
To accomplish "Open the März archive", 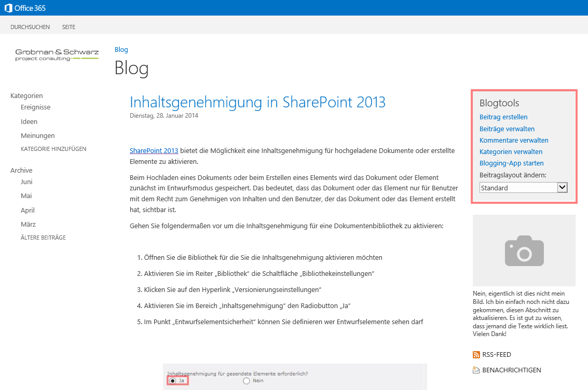I will pos(28,225).
